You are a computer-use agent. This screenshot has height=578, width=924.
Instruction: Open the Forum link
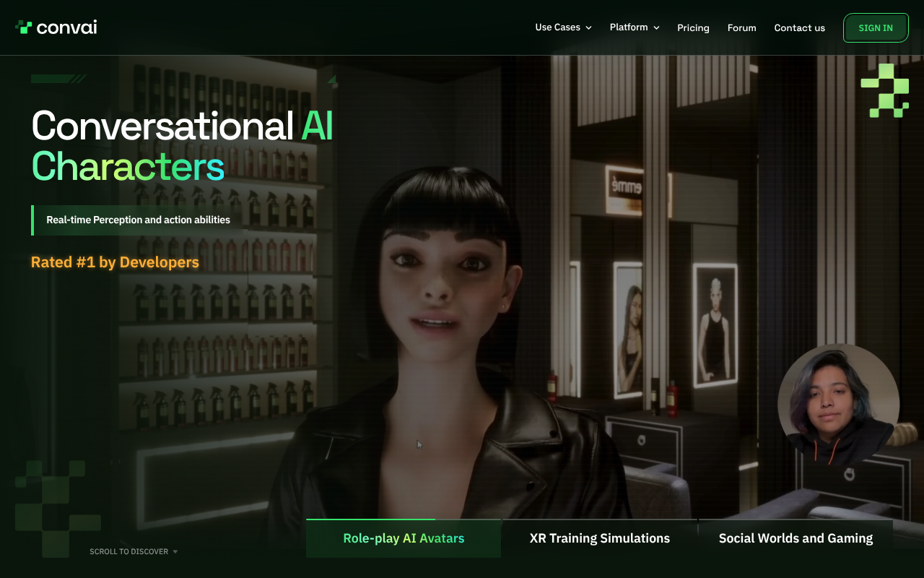741,28
